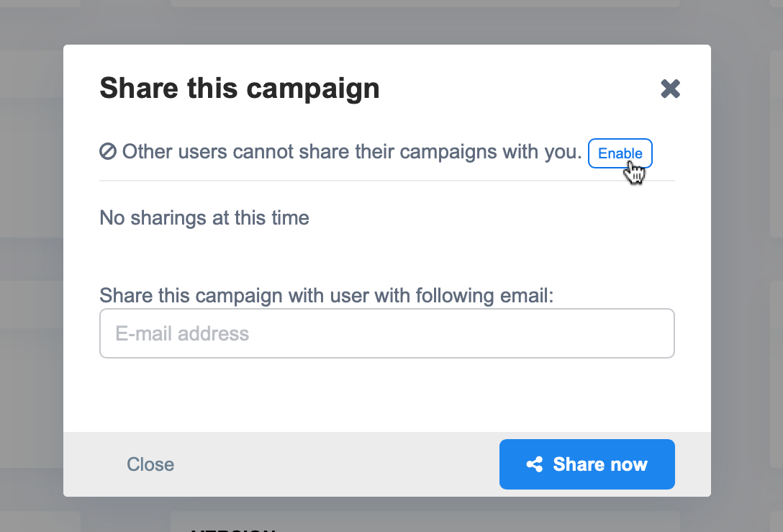Enable receiving shared campaigns

[620, 153]
